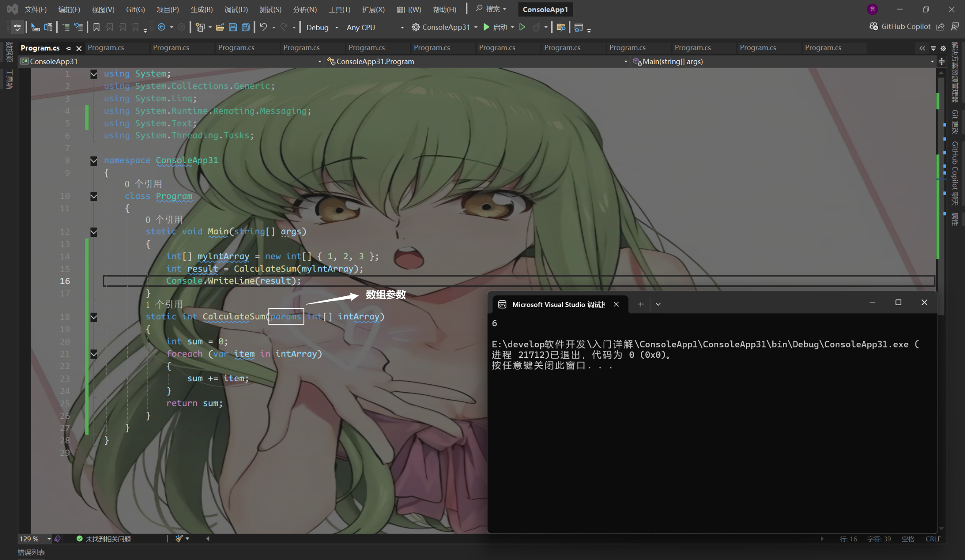
Task: Close the Microsoft Visual Studio 调试 console tab
Action: pos(616,304)
